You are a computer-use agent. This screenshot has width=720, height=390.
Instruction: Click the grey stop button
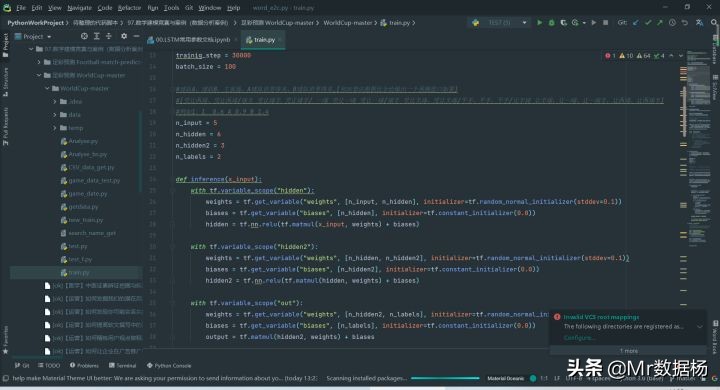606,23
